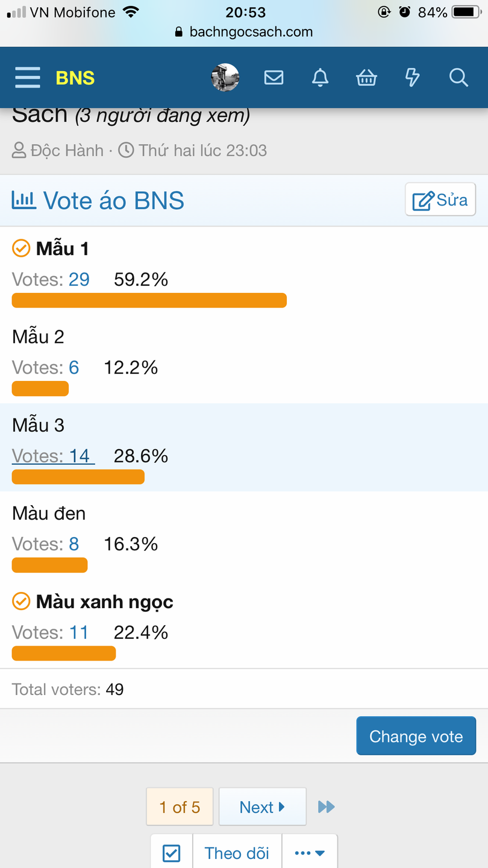Image resolution: width=488 pixels, height=868 pixels.
Task: Open the hamburger navigation menu
Action: click(x=28, y=78)
